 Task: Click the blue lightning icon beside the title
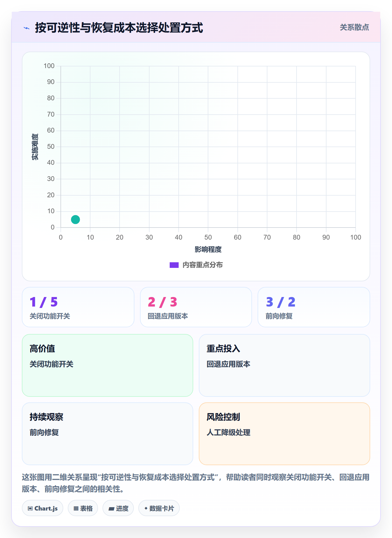[x=27, y=28]
